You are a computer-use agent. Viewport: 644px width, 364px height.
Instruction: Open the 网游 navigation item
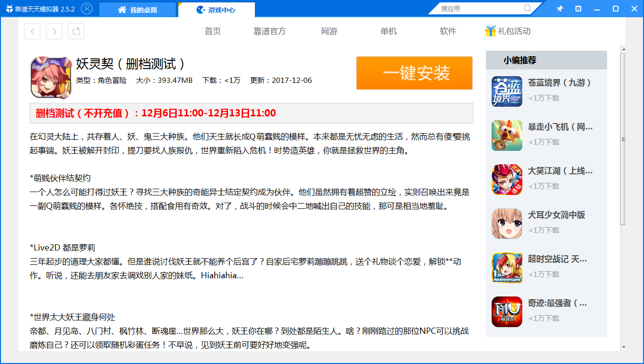[x=329, y=31]
